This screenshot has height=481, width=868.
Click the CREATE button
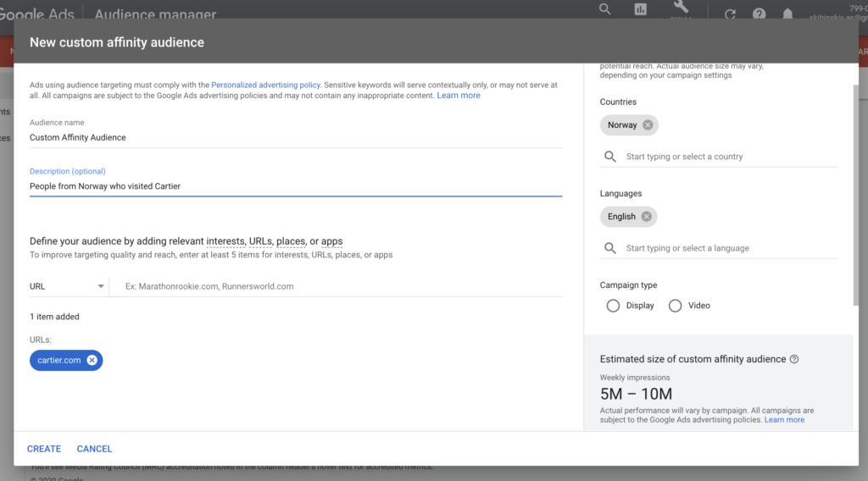pos(44,449)
